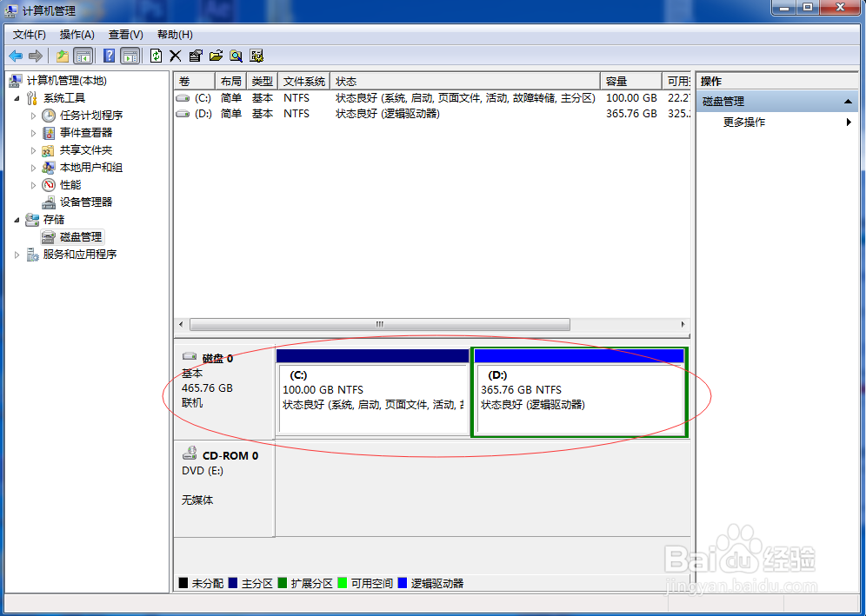Select 系统工具 in the tree
Viewport: 866px width, 616px height.
[64, 98]
